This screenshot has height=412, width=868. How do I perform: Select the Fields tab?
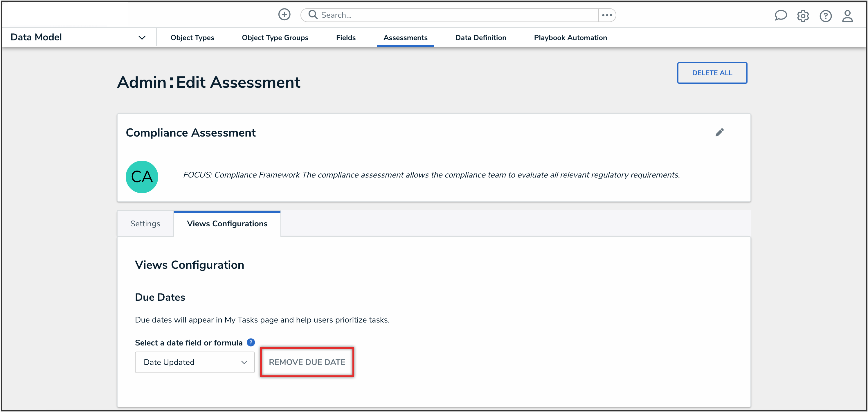346,38
